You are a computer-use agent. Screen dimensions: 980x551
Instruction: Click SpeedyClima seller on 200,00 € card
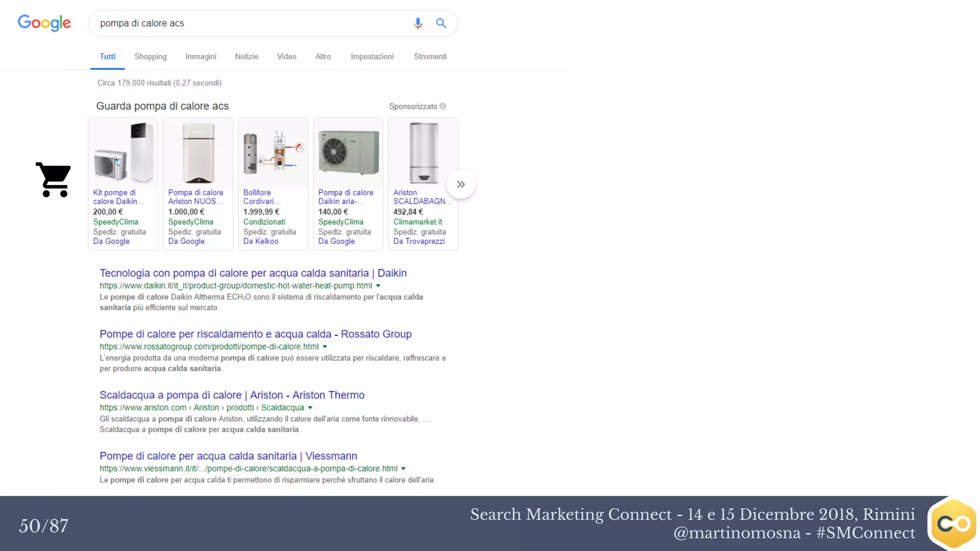pos(115,222)
